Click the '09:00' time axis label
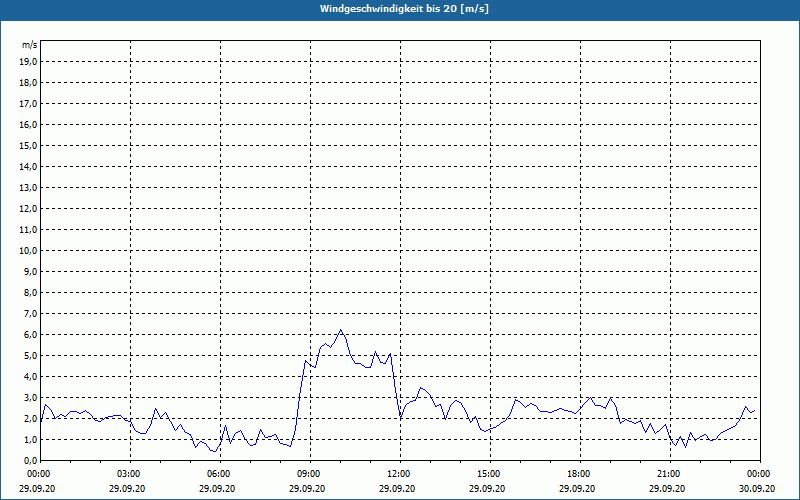Image resolution: width=800 pixels, height=500 pixels. click(310, 474)
